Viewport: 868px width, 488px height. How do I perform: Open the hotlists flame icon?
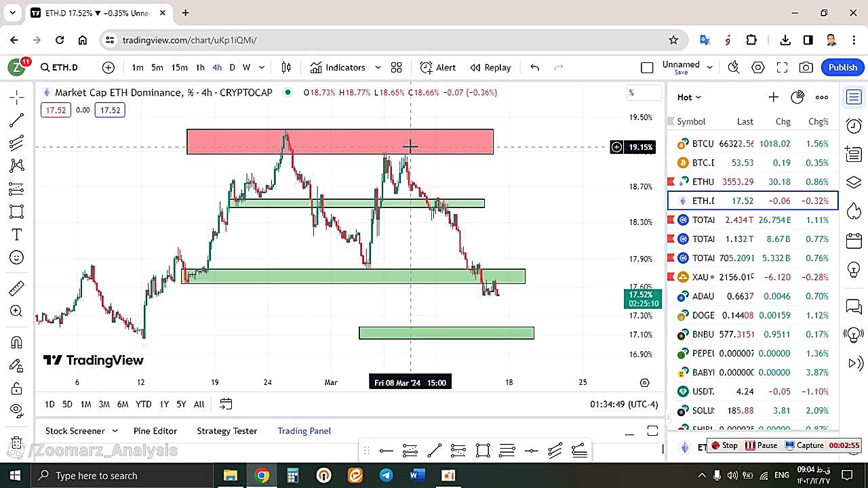(854, 211)
